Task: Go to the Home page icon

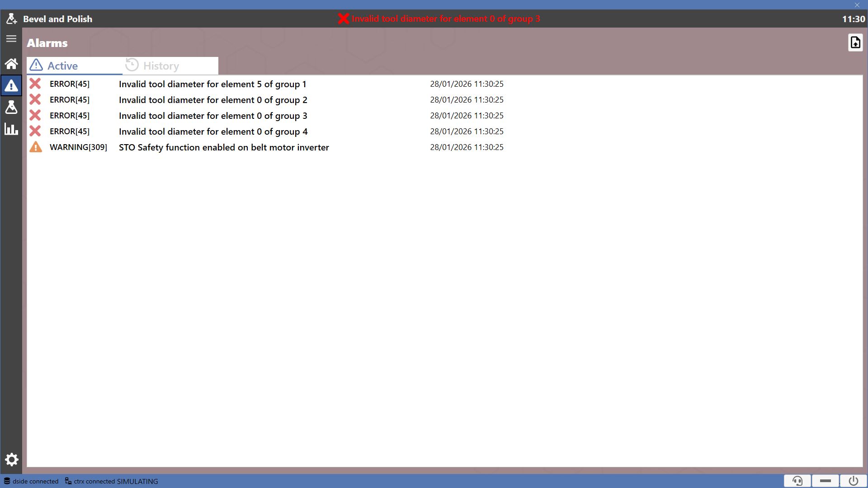Action: pyautogui.click(x=11, y=64)
